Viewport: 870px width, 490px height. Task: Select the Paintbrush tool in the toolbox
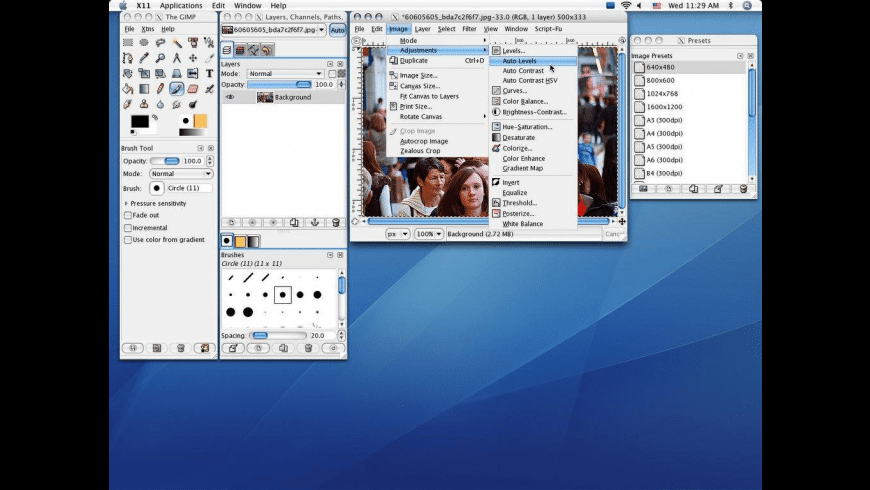(176, 89)
